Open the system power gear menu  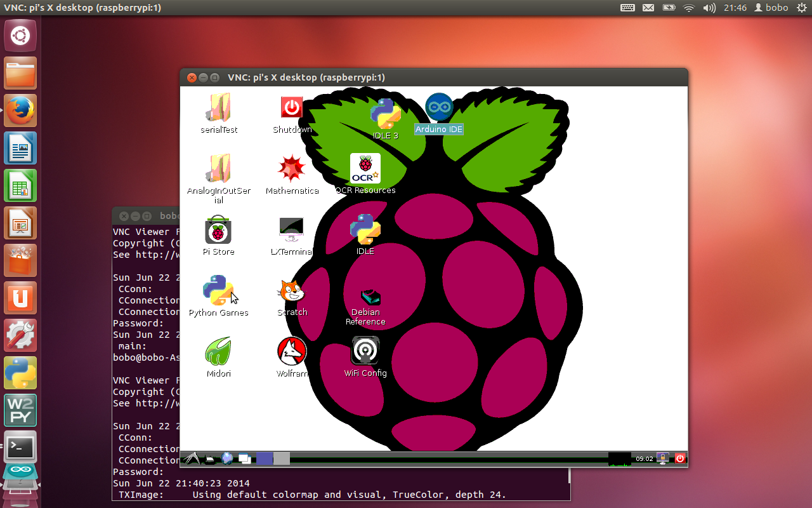coord(801,8)
